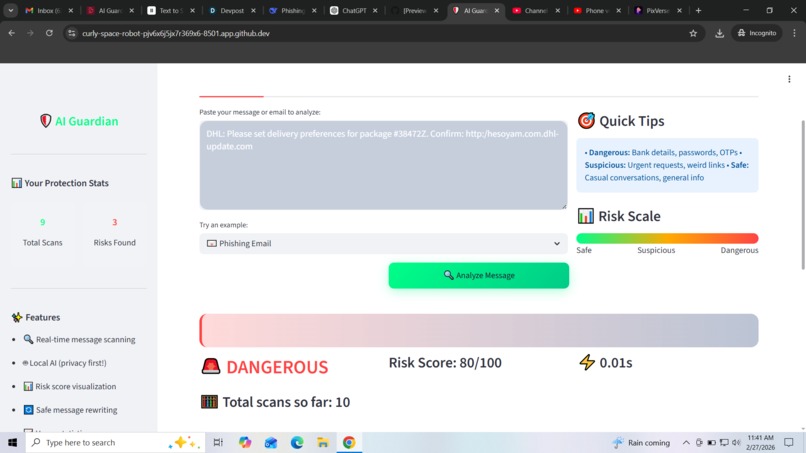Click the Risk score visualization icon
The width and height of the screenshot is (806, 453).
coord(28,386)
